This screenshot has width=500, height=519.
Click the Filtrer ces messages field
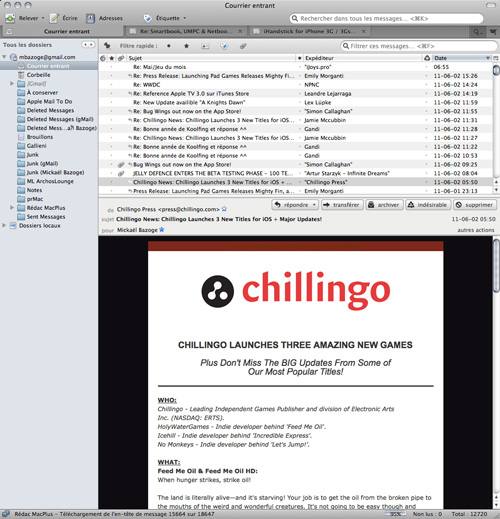tap(419, 46)
